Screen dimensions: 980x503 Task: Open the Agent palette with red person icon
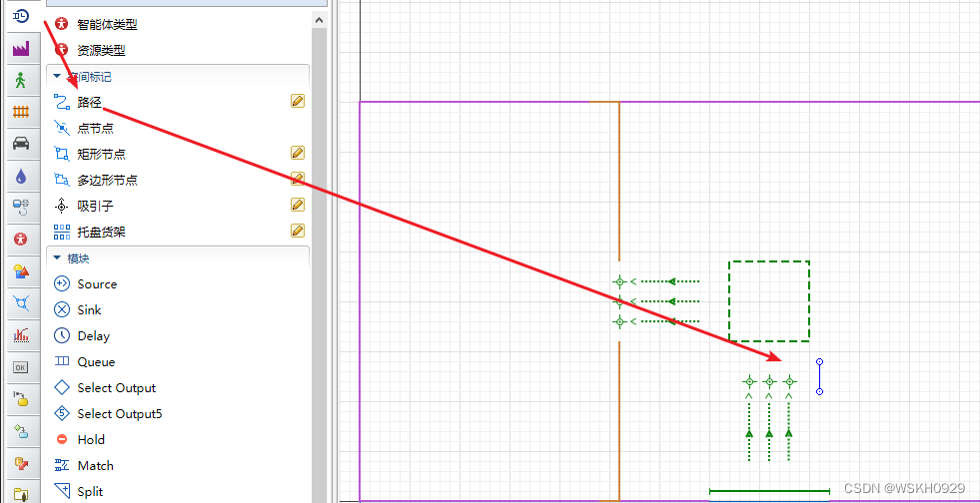(21, 239)
